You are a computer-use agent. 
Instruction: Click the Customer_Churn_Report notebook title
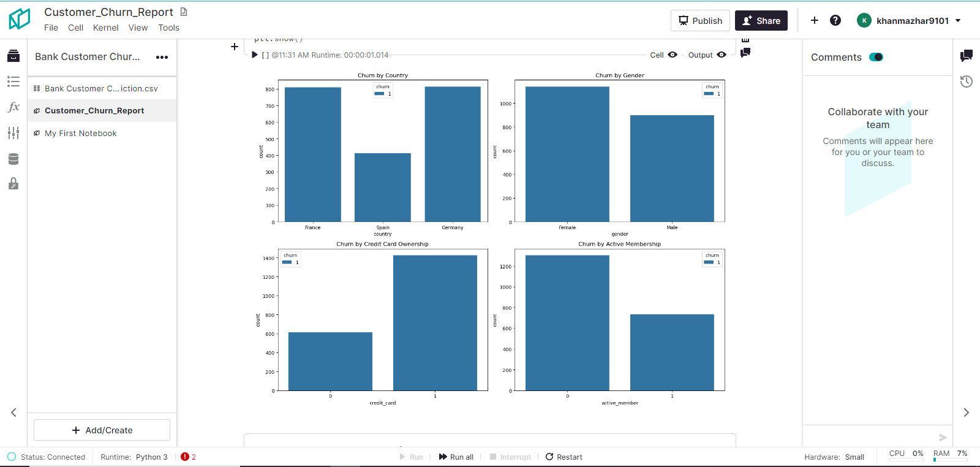[x=108, y=12]
